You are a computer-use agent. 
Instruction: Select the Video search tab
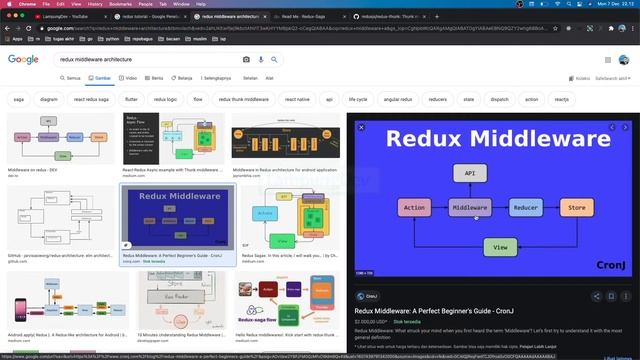[x=128, y=78]
